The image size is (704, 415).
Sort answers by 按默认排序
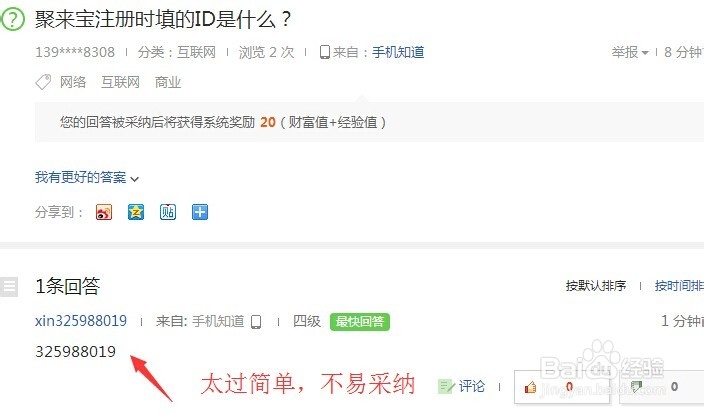click(x=595, y=286)
